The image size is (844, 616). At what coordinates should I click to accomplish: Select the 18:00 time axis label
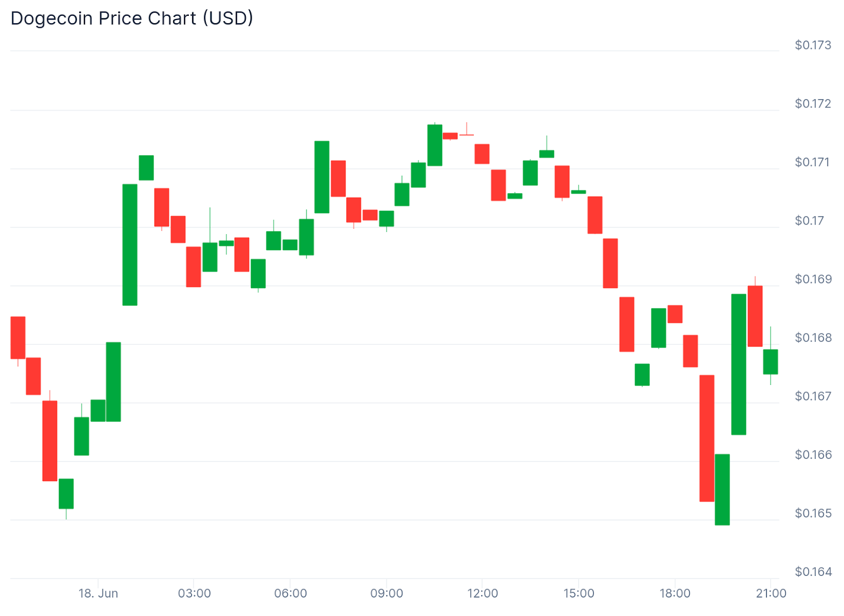675,593
